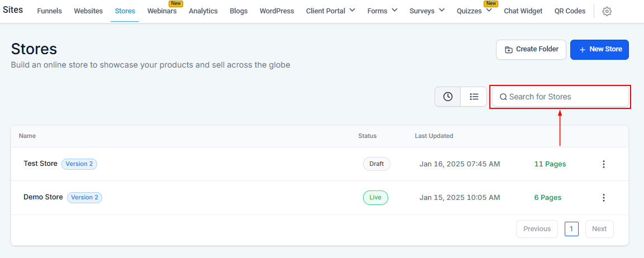Go to the Funnels tab
This screenshot has width=644, height=258.
[x=50, y=11]
